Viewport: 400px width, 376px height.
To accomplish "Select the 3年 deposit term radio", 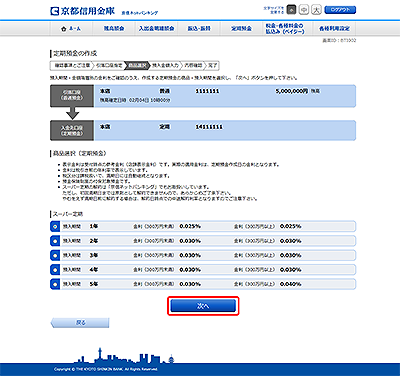I will (55, 255).
